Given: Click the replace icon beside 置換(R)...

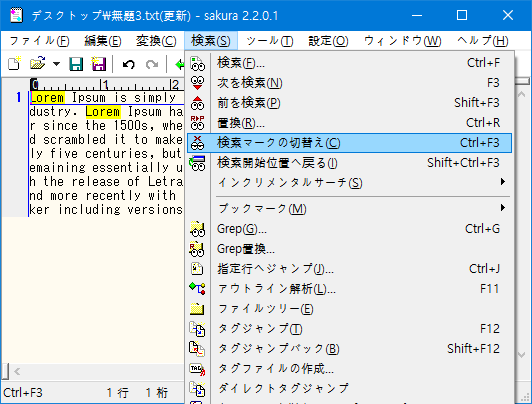Looking at the screenshot, I should point(197,123).
